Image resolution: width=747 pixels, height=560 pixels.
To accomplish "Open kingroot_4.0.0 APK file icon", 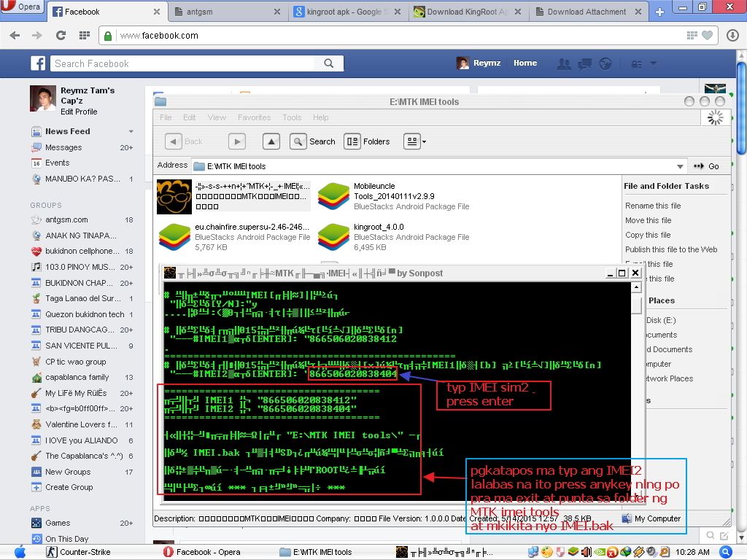I will [x=333, y=237].
